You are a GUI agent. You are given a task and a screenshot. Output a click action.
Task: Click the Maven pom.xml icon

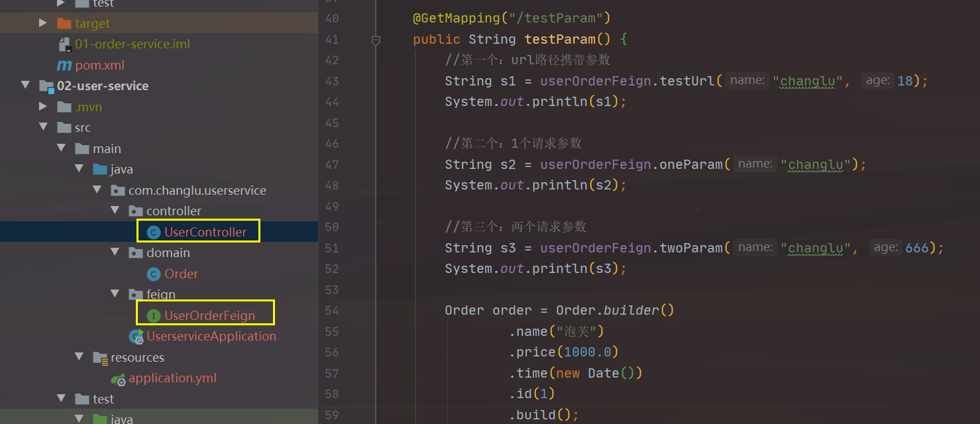[64, 65]
